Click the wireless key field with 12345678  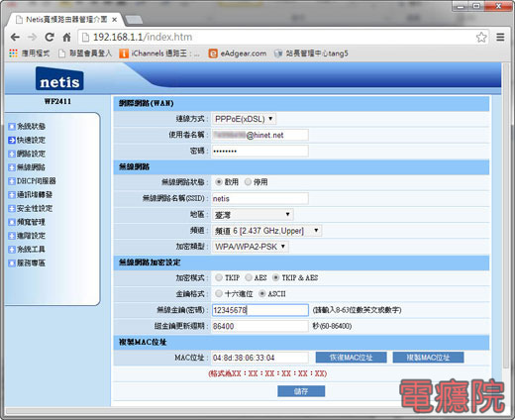tap(260, 310)
